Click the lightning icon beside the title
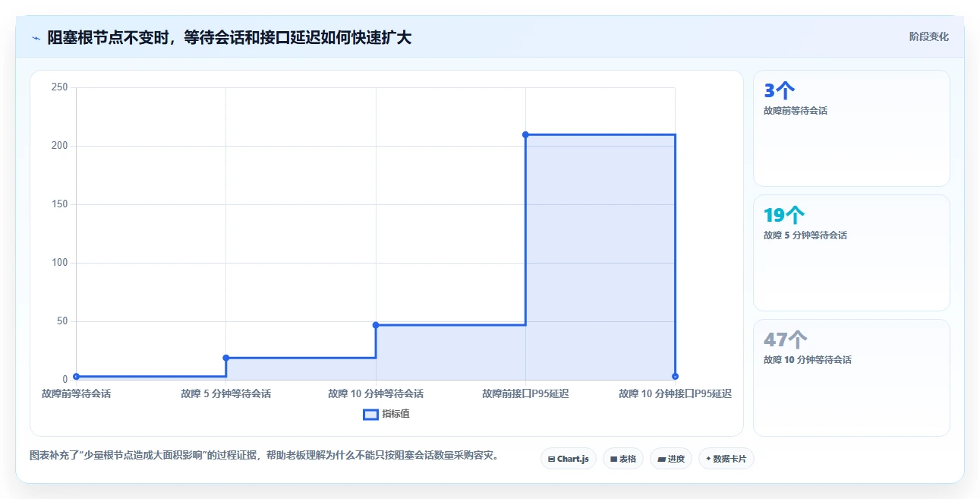Viewport: 980px width, 499px height. point(36,37)
